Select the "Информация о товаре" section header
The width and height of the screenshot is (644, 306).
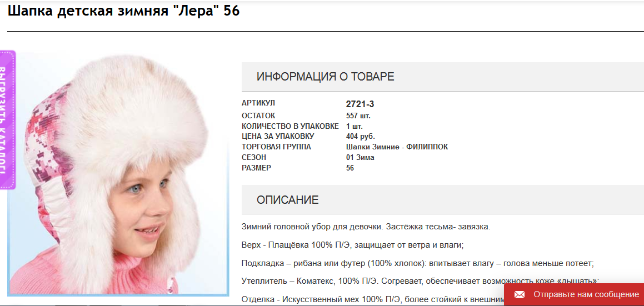[x=443, y=77]
